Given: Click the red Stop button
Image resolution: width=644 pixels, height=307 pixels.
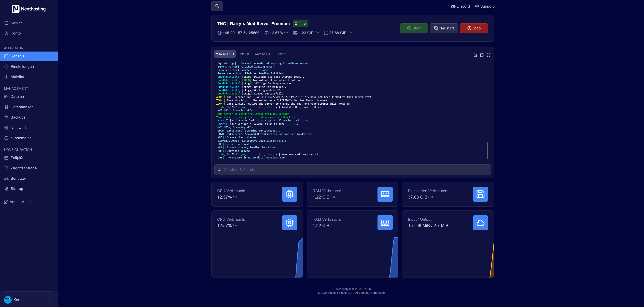Looking at the screenshot, I should 473,28.
